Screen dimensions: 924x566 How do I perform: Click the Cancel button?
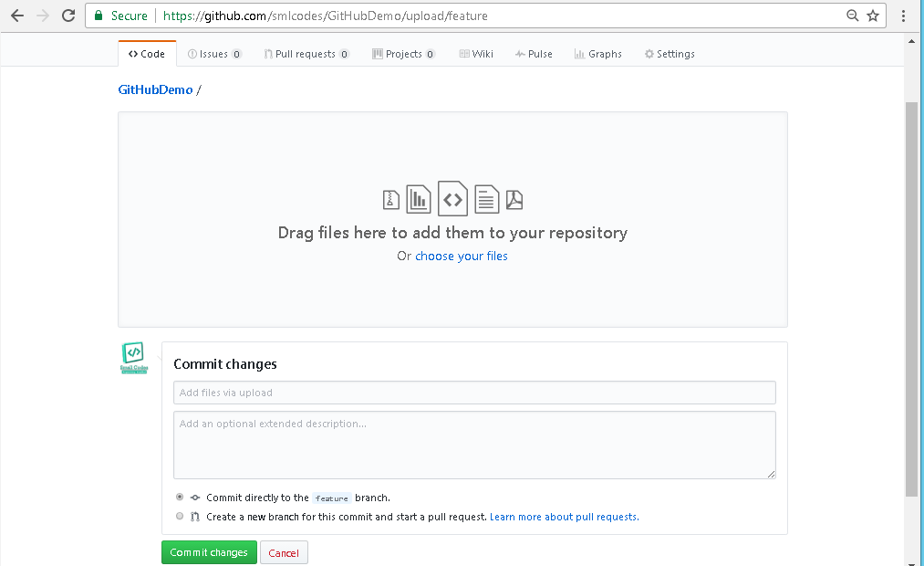284,553
